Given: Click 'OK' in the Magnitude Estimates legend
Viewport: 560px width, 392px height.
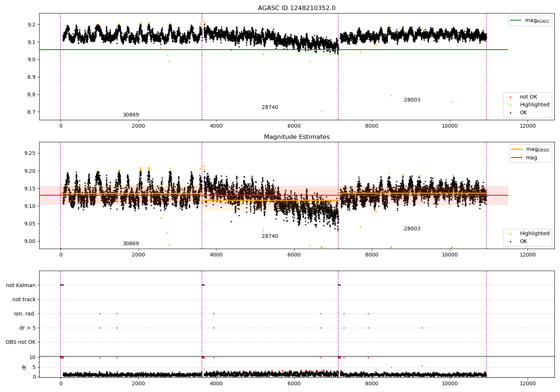Looking at the screenshot, I should point(519,242).
